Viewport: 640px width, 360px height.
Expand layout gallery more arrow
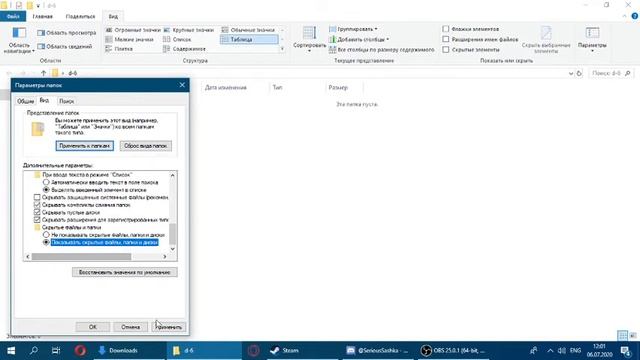282,49
